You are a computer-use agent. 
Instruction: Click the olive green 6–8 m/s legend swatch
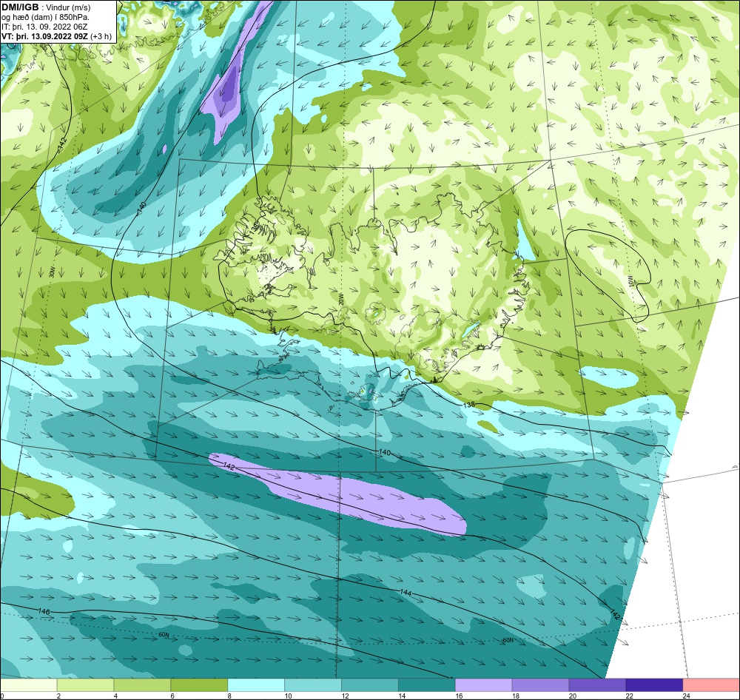point(199,685)
